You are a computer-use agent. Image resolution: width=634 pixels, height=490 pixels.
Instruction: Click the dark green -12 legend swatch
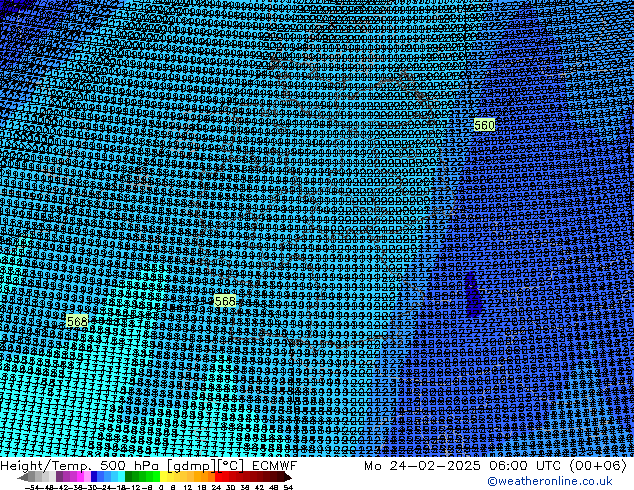pyautogui.click(x=129, y=477)
